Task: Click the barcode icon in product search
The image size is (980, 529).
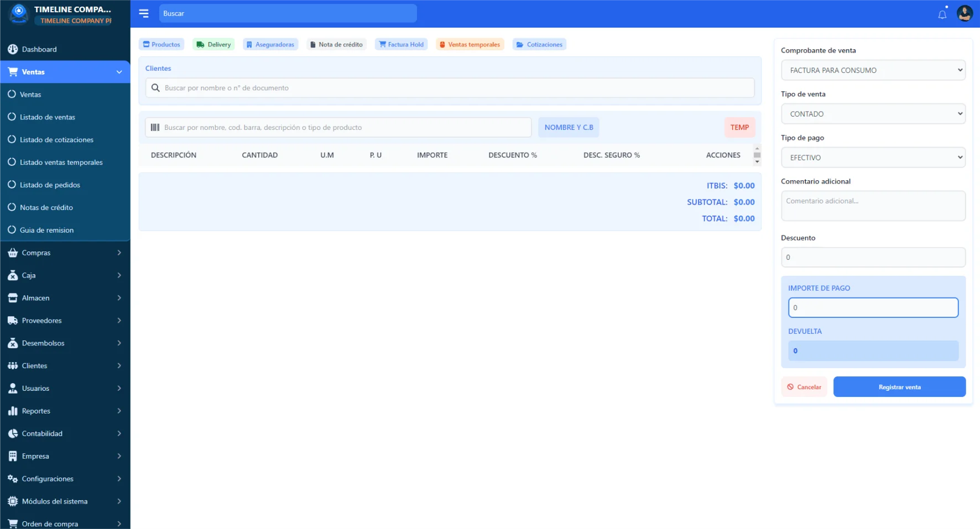Action: point(155,127)
